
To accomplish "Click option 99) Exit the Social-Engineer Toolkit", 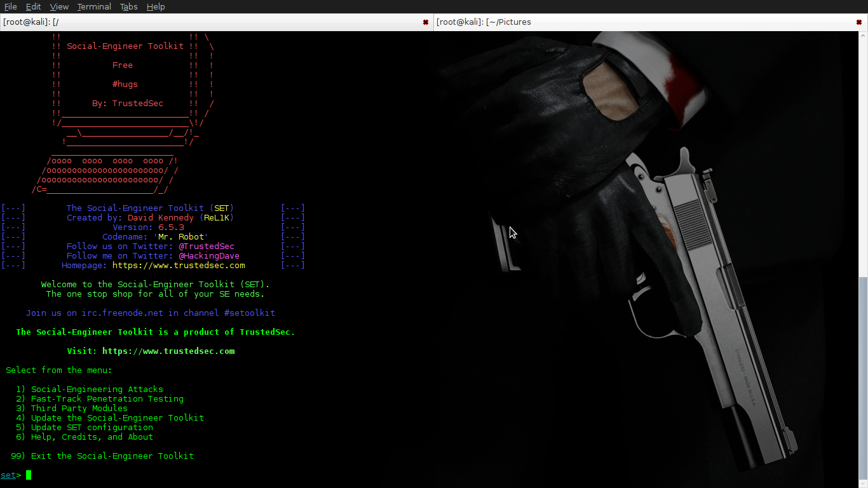I will [x=102, y=456].
